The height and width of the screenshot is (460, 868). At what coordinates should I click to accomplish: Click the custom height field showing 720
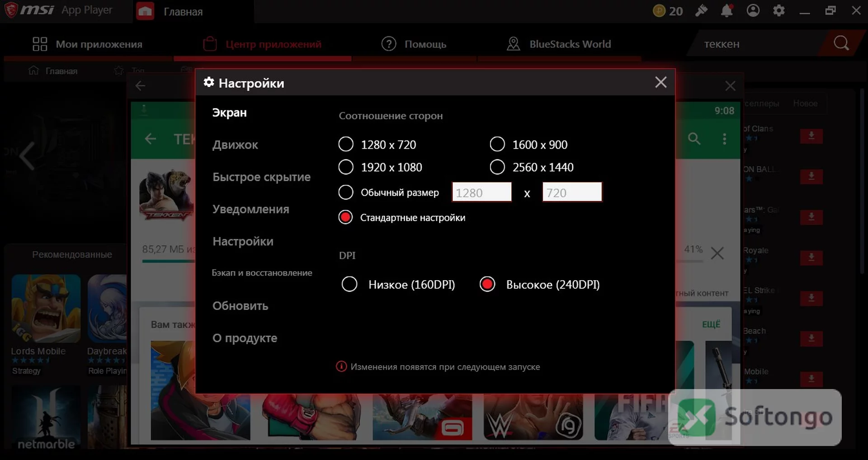click(x=572, y=192)
